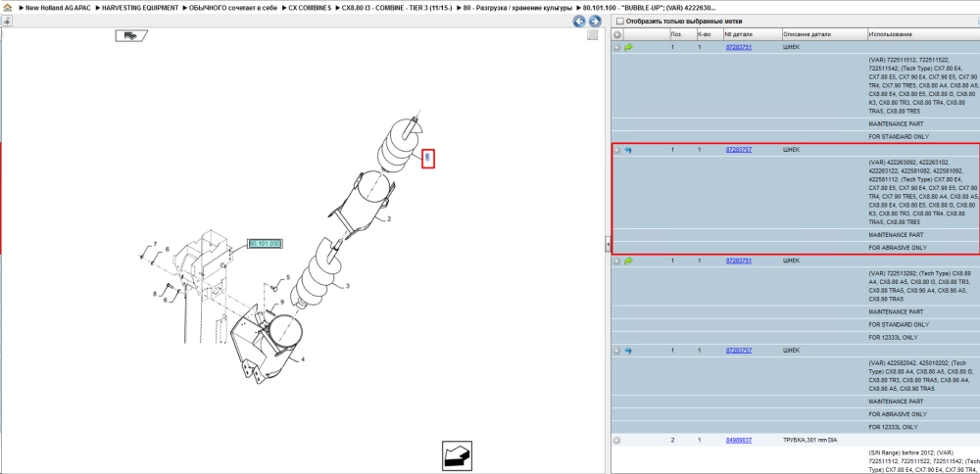Open breadcrumb 'HARVESTING EQUIPMENT'
Image resolution: width=980 pixels, height=474 pixels.
[140, 8]
